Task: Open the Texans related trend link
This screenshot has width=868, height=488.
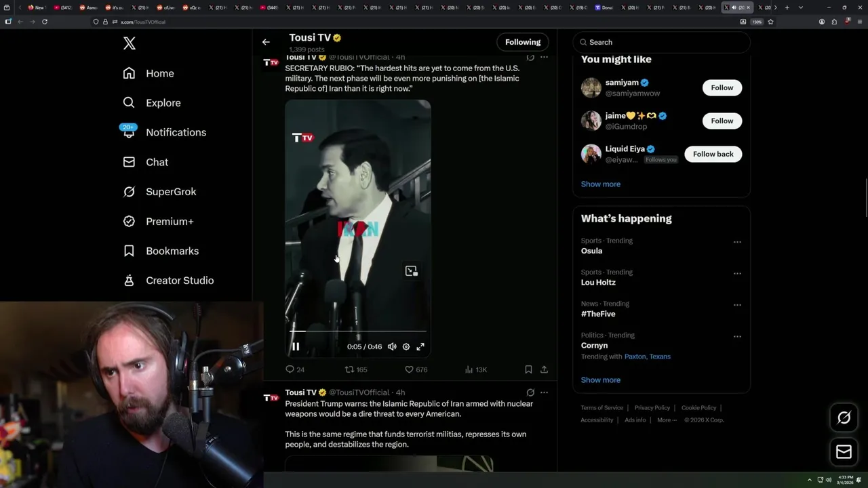Action: tap(659, 357)
